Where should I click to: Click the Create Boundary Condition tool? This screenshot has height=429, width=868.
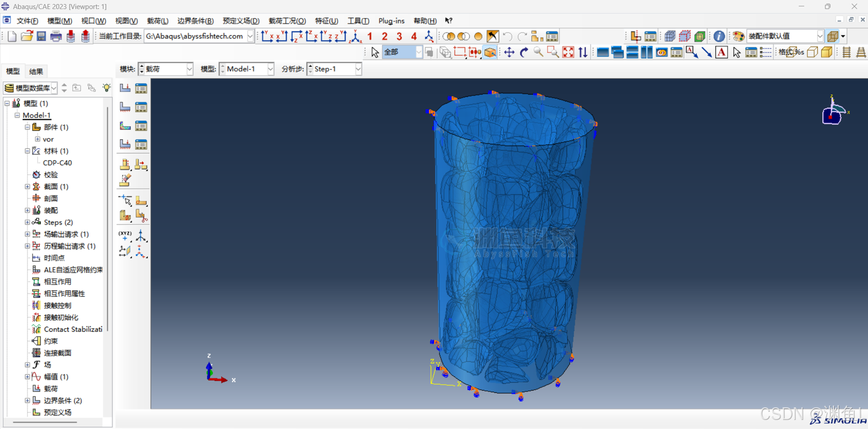coord(125,107)
